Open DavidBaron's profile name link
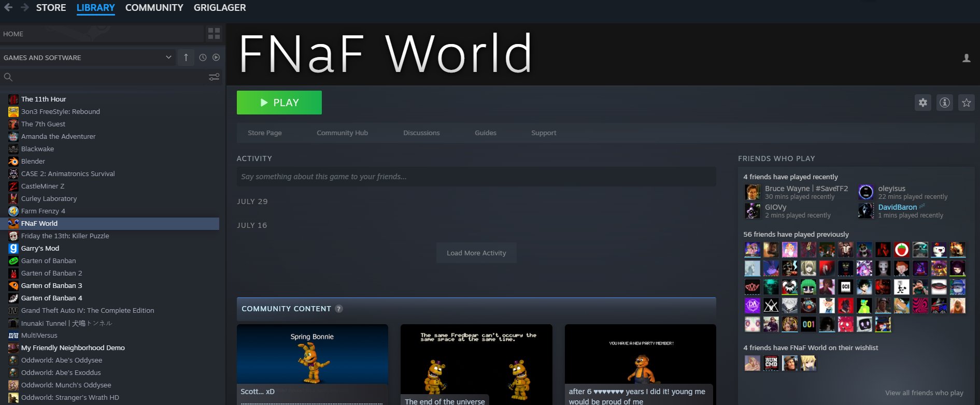Viewport: 980px width, 405px height. (x=898, y=207)
